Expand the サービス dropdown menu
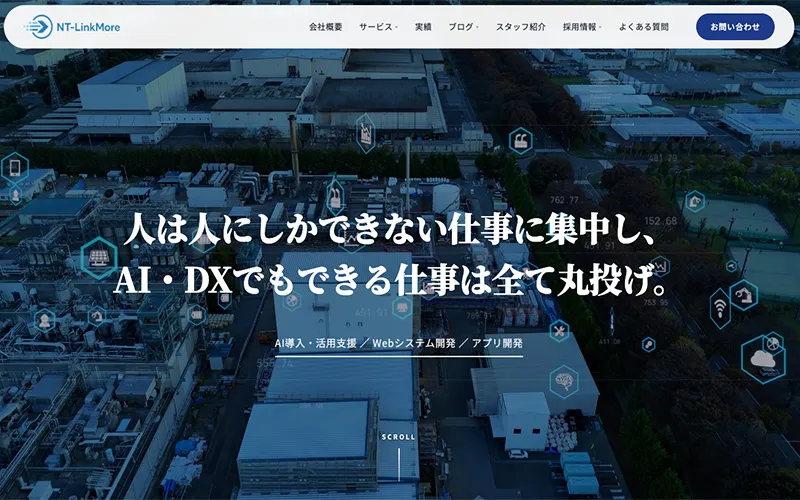 click(x=378, y=27)
